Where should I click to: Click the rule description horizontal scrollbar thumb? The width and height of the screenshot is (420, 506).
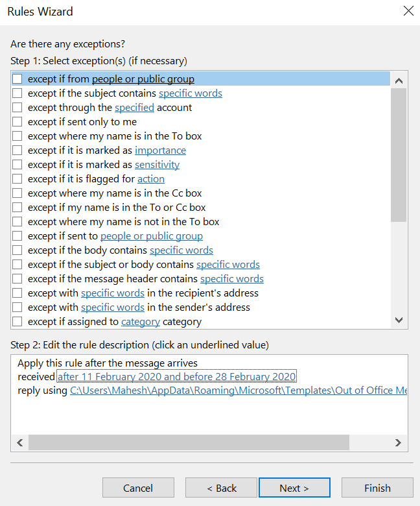tap(188, 442)
